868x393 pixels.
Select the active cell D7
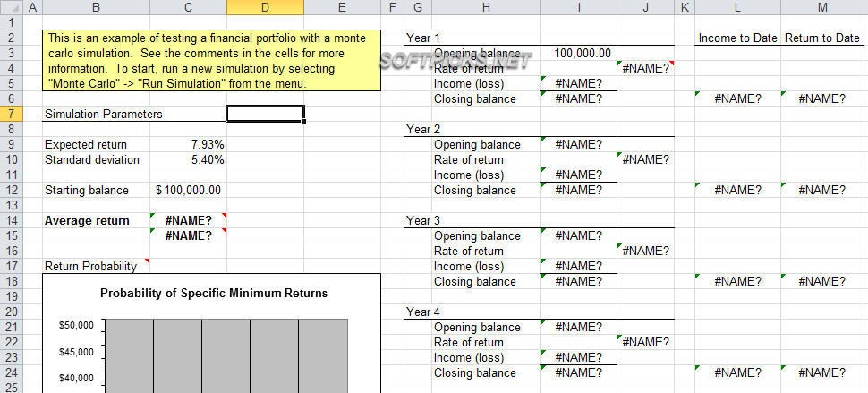point(265,114)
